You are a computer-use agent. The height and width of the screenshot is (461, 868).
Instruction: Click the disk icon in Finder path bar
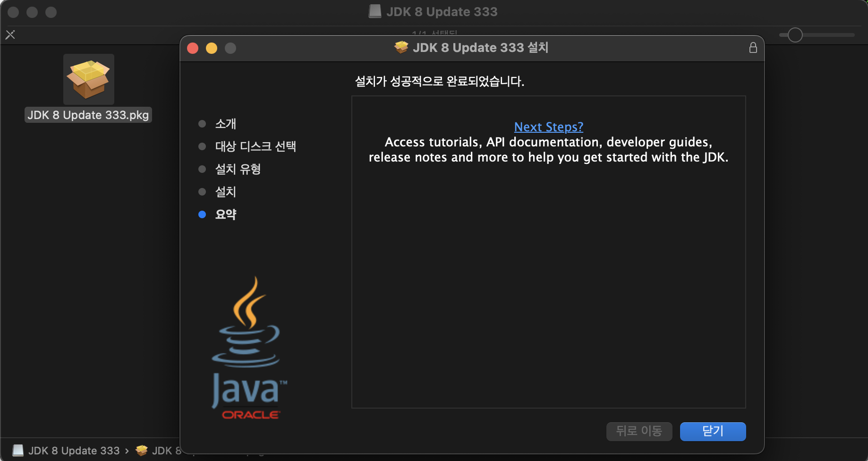[x=18, y=451]
